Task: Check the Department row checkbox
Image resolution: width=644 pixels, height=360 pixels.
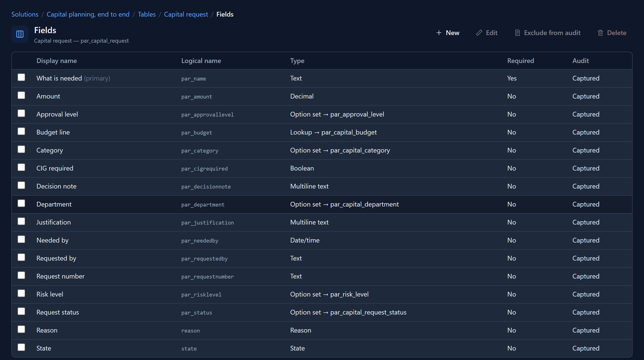Action: [21, 203]
